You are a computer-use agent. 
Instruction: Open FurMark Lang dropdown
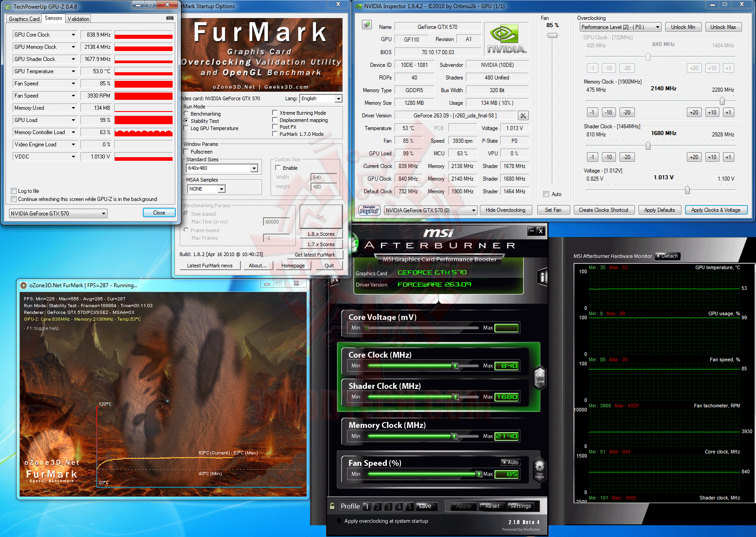tap(321, 98)
